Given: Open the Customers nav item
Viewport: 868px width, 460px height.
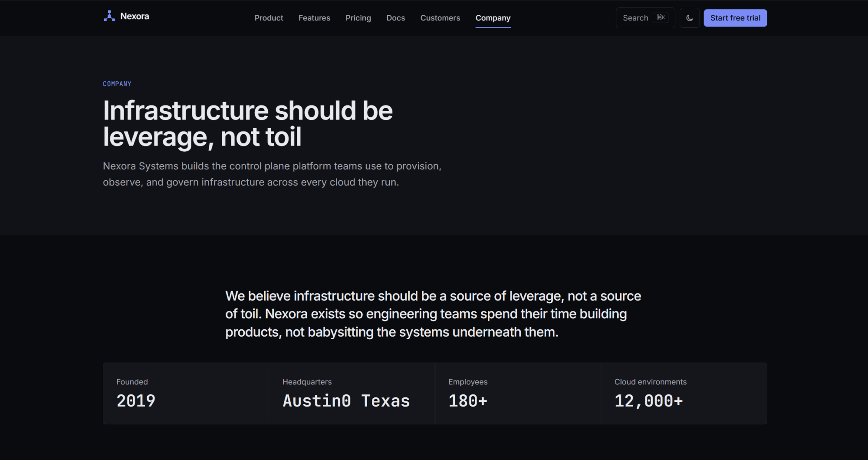Looking at the screenshot, I should [440, 18].
